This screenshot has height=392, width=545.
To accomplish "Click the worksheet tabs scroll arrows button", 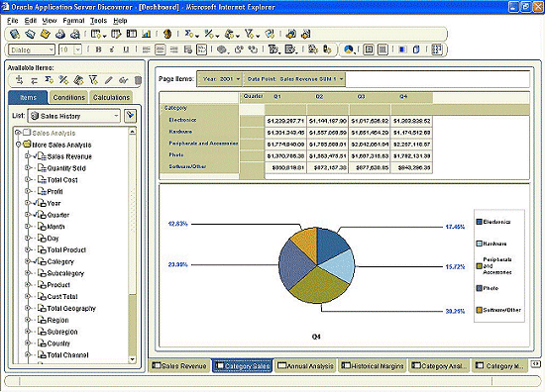I will pos(536,364).
